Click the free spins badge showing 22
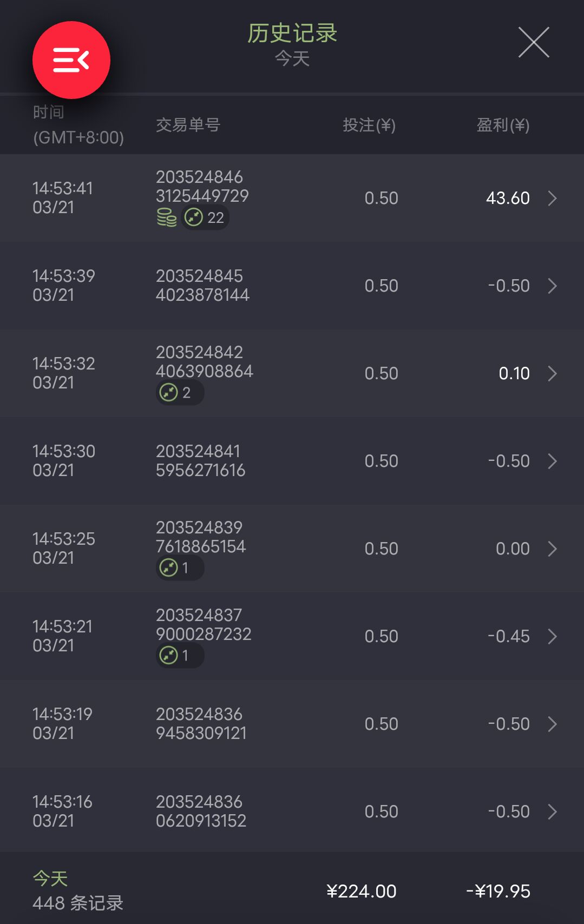The image size is (584, 924). click(205, 217)
